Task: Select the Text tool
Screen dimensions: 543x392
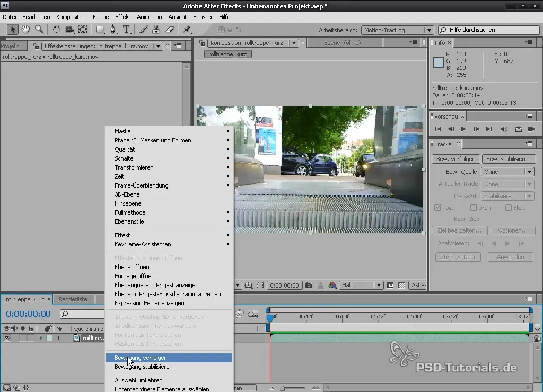Action: point(127,30)
